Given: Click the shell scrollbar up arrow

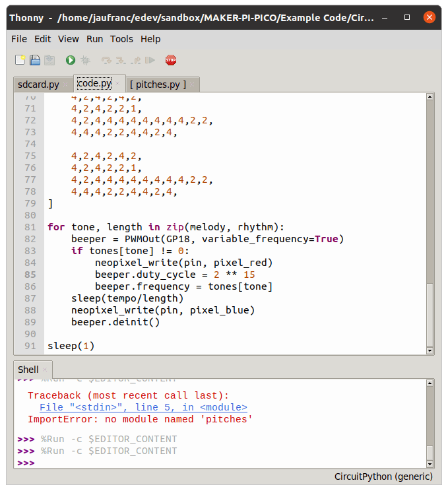Looking at the screenshot, I should (x=430, y=383).
